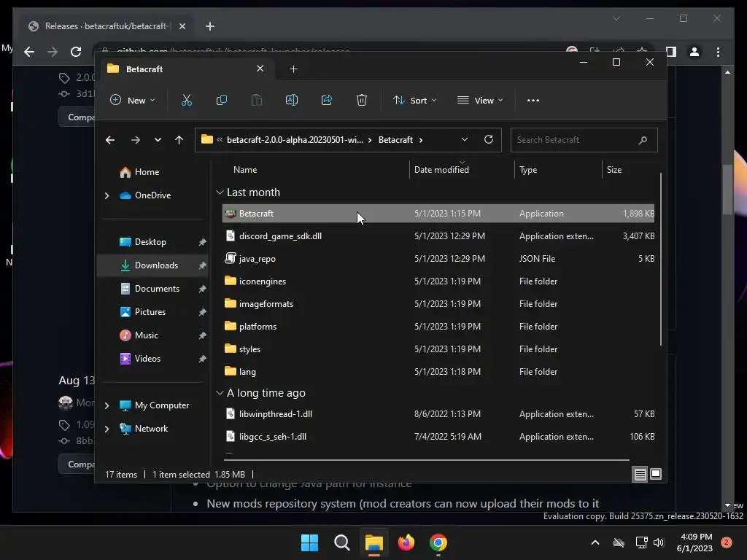Collapse the A long time ago group

pos(220,393)
